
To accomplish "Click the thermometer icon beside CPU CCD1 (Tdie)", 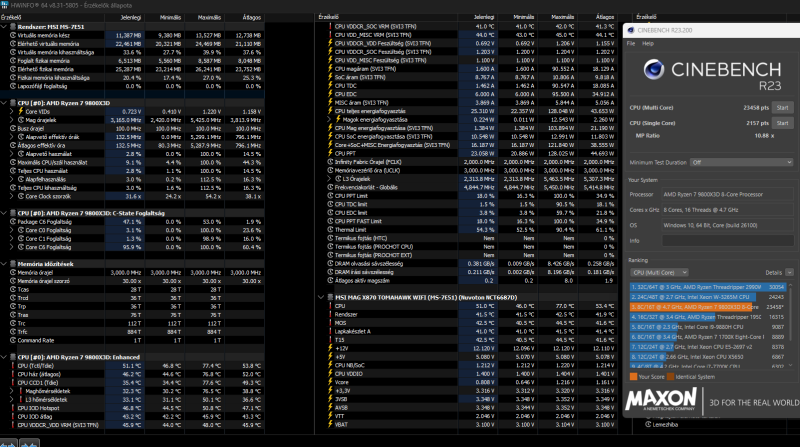I will click(13, 382).
